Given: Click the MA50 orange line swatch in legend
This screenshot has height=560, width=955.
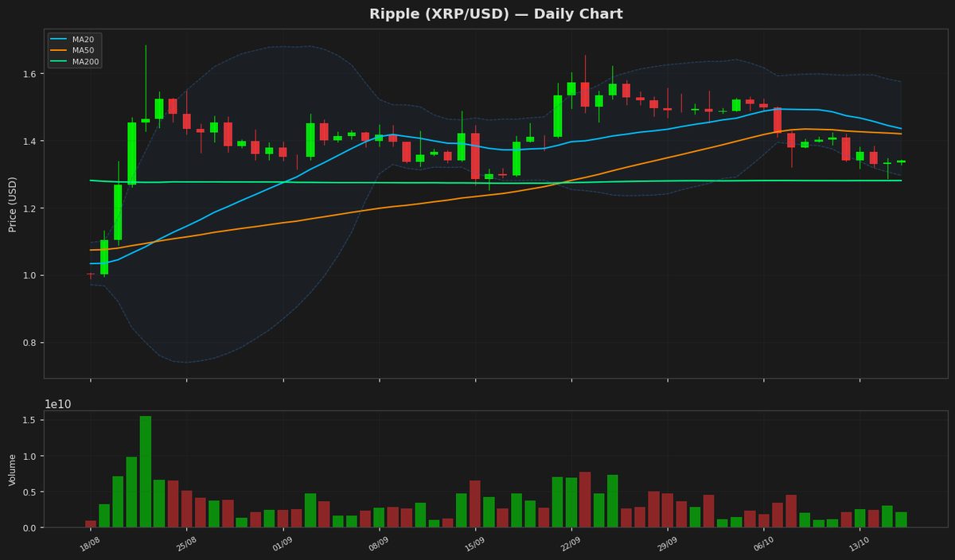Looking at the screenshot, I should [60, 50].
